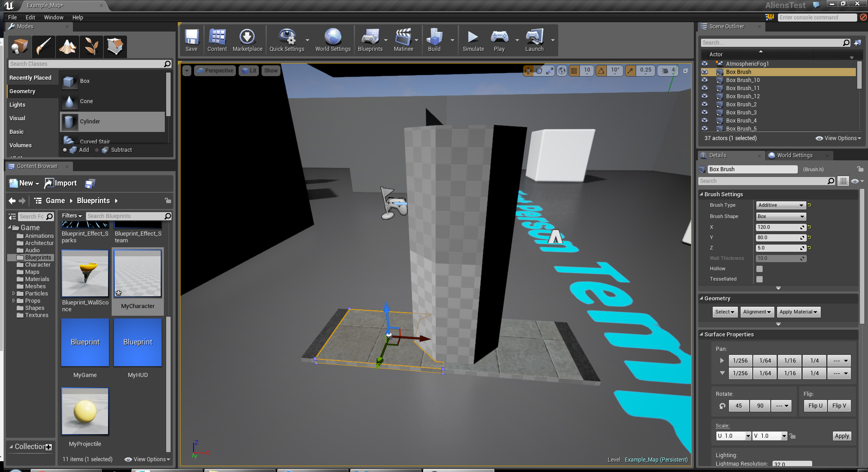Open the Content browser toolbar icon

pos(217,40)
